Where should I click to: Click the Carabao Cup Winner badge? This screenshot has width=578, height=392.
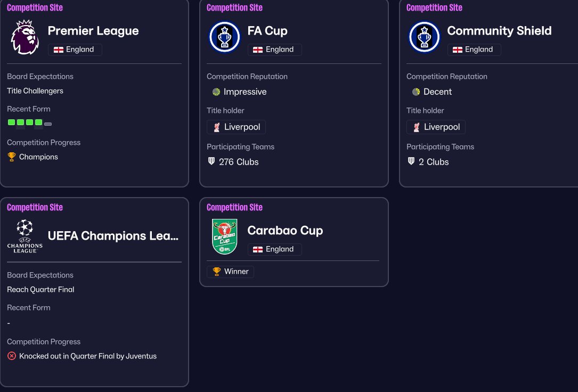click(231, 272)
